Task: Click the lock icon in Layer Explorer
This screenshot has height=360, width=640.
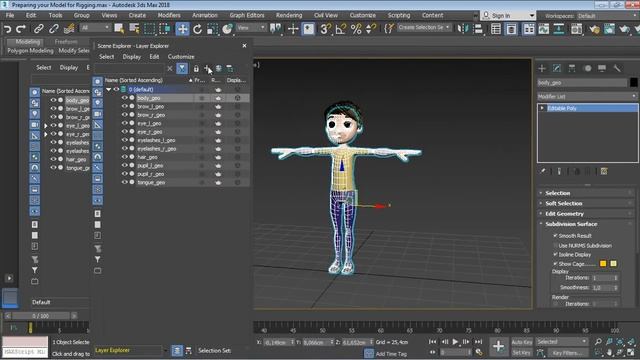Action: tap(196, 69)
